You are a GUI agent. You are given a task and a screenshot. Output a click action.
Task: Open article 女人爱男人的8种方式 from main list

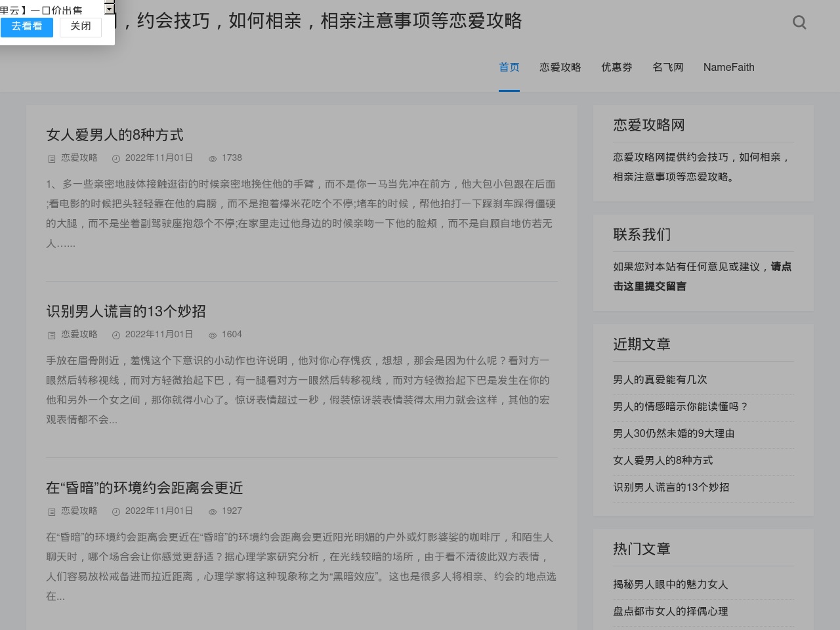pos(115,135)
